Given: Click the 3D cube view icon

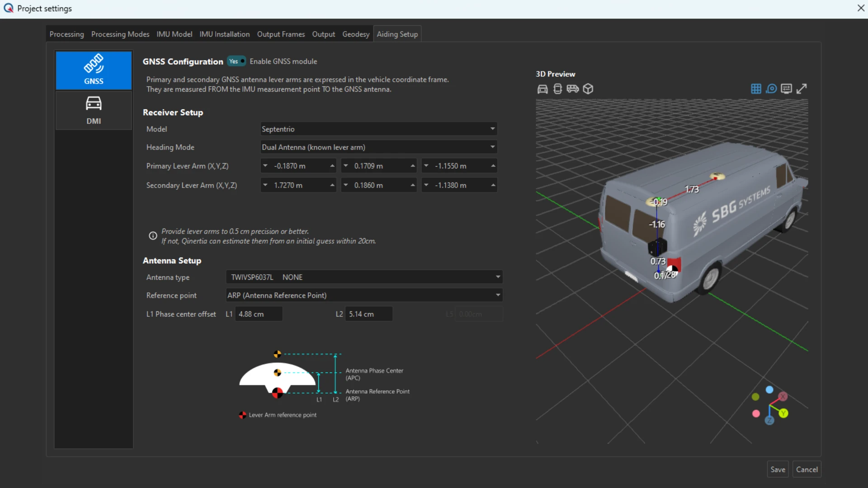Looking at the screenshot, I should [x=588, y=89].
